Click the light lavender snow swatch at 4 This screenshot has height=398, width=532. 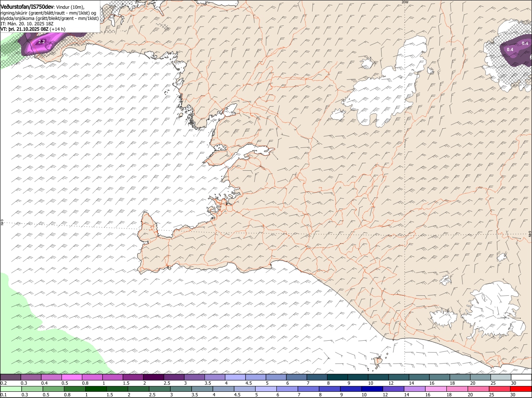pyautogui.click(x=236, y=377)
